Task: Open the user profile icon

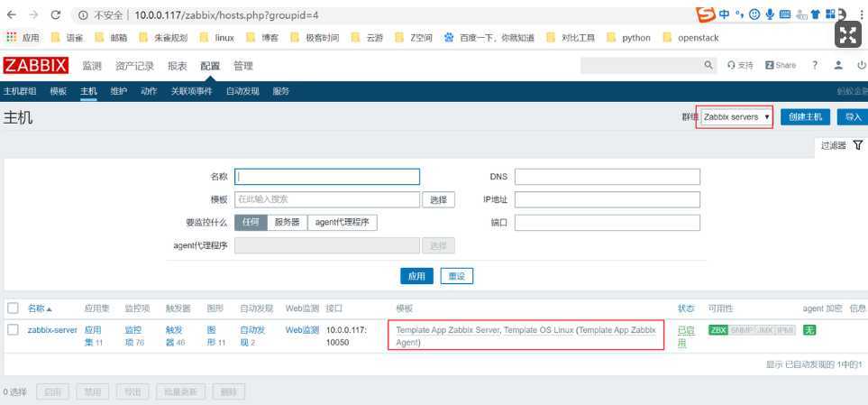Action: 838,65
